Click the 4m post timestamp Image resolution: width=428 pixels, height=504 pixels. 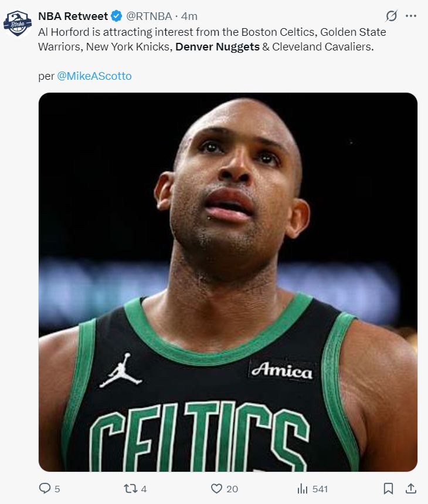coord(189,16)
